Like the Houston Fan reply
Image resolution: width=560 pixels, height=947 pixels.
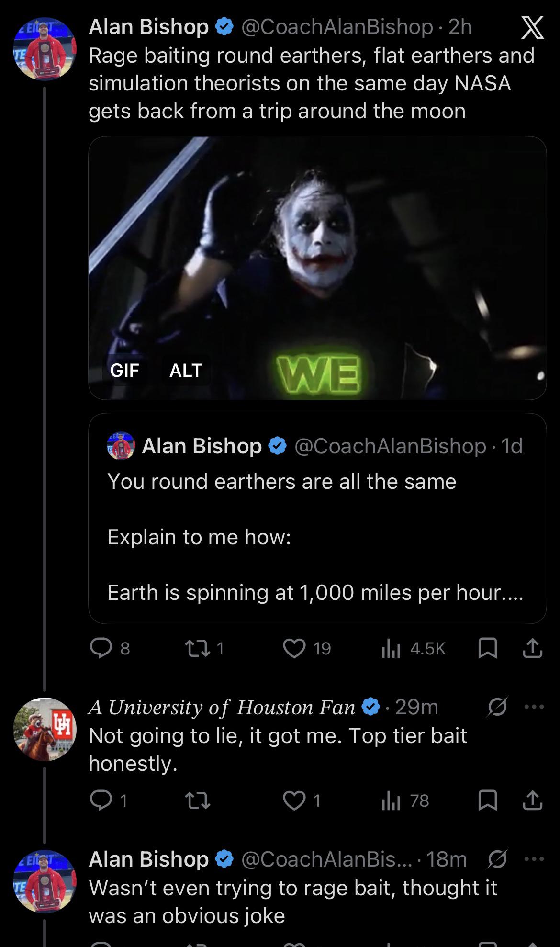click(294, 800)
